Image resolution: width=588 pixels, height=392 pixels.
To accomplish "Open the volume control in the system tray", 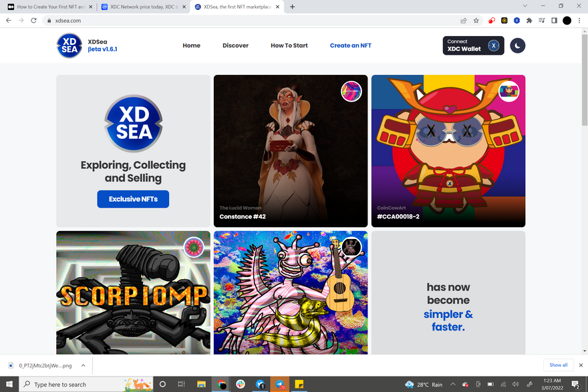I will tap(516, 384).
